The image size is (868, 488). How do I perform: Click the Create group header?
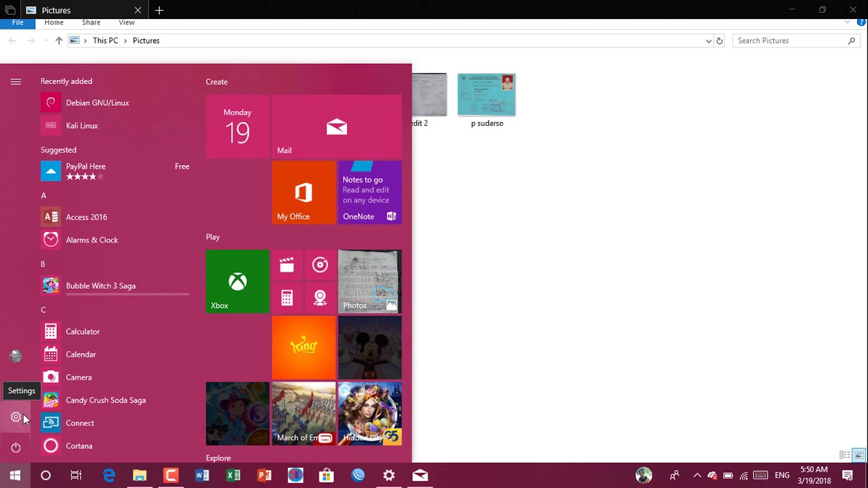(x=217, y=82)
